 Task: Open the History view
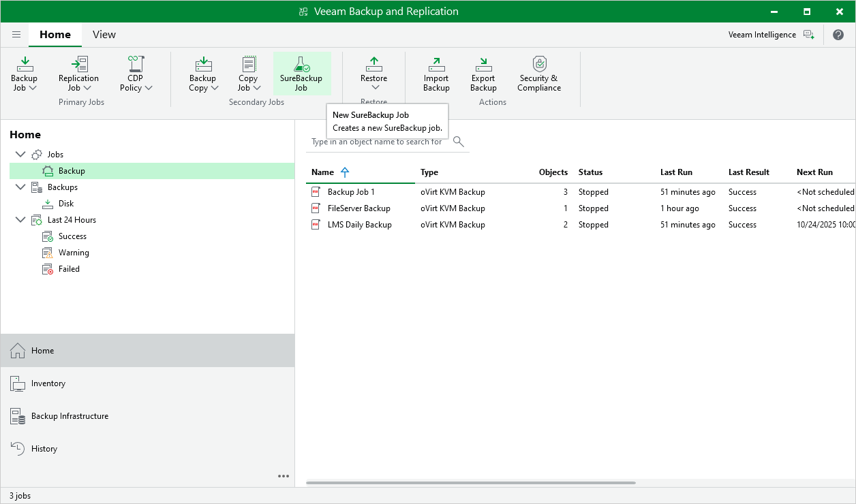pos(44,448)
